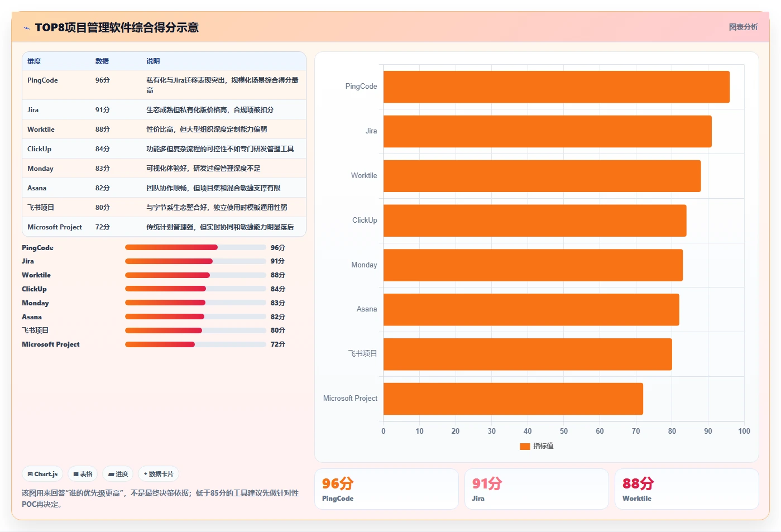This screenshot has height=532, width=781.
Task: Click the Chart.js tag chip
Action: coord(42,474)
